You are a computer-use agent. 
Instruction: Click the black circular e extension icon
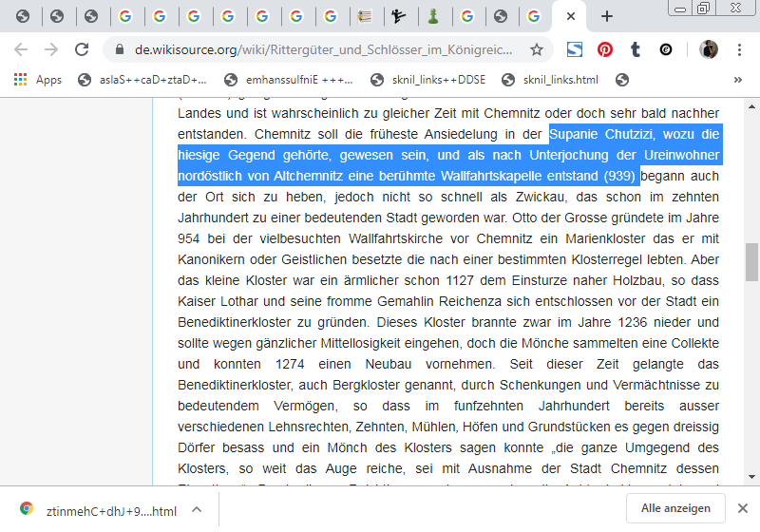pos(666,49)
